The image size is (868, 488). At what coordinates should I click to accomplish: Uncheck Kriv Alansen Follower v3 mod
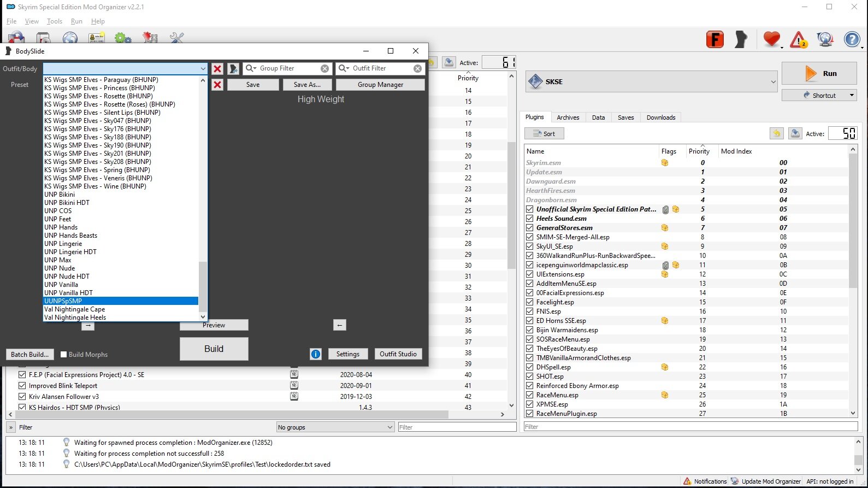22,397
